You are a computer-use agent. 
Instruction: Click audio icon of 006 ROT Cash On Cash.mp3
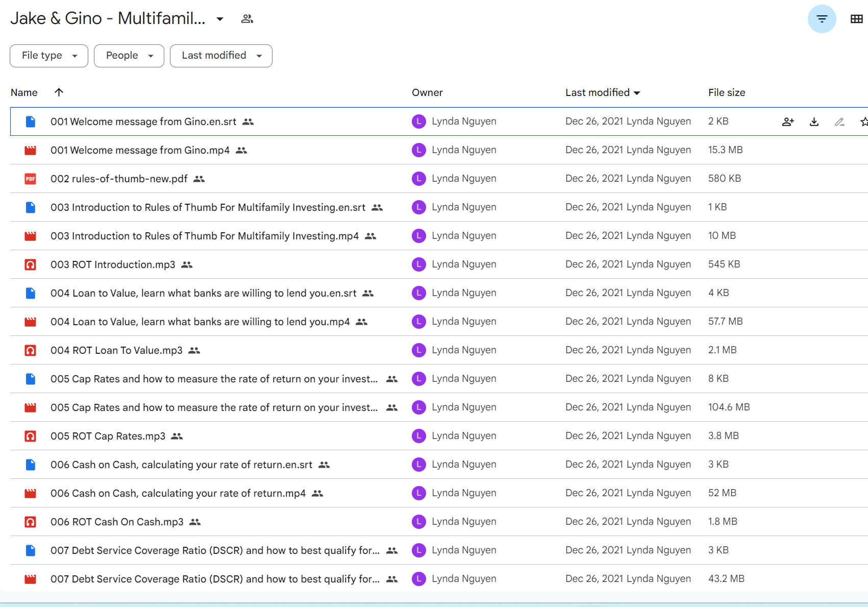pos(31,522)
